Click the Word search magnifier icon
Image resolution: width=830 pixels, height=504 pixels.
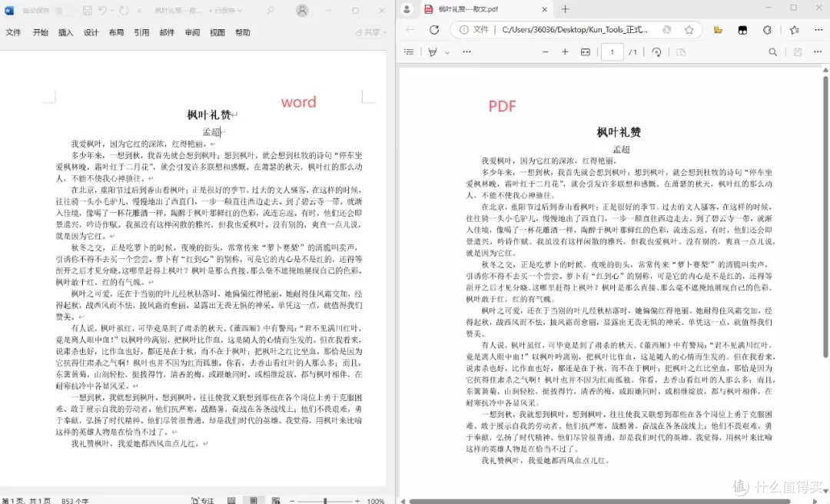pos(271,10)
